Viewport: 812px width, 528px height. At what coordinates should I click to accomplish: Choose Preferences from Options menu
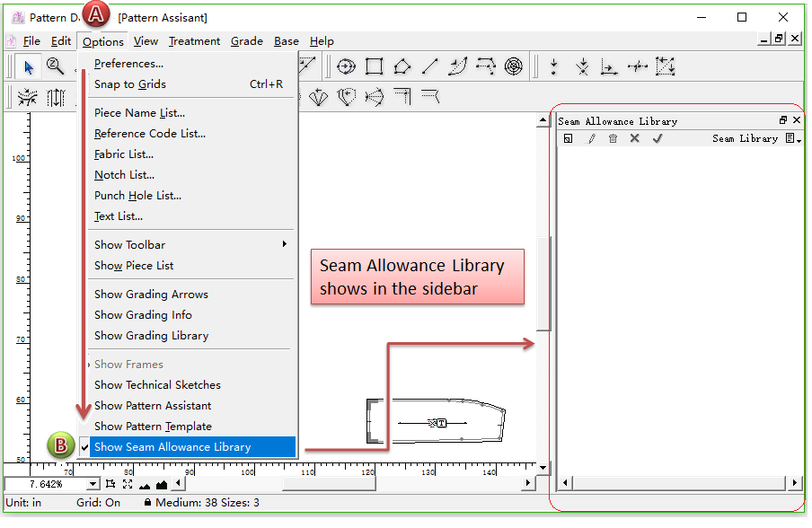(128, 64)
